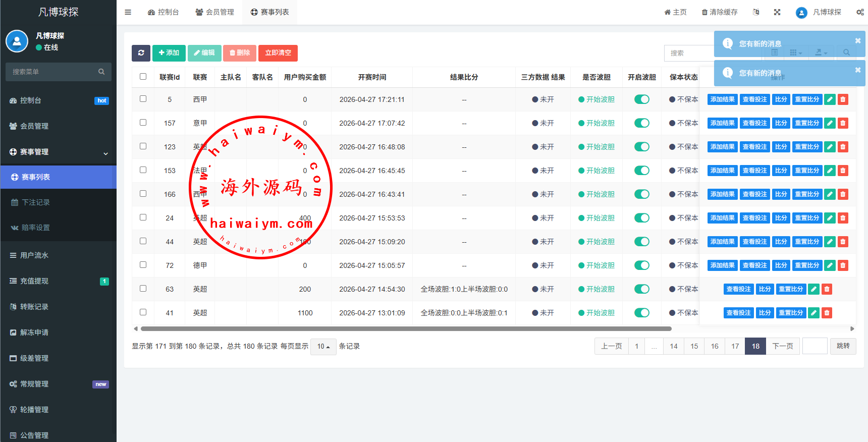Check the select-all checkbox in table header
The height and width of the screenshot is (442, 868).
tap(143, 77)
